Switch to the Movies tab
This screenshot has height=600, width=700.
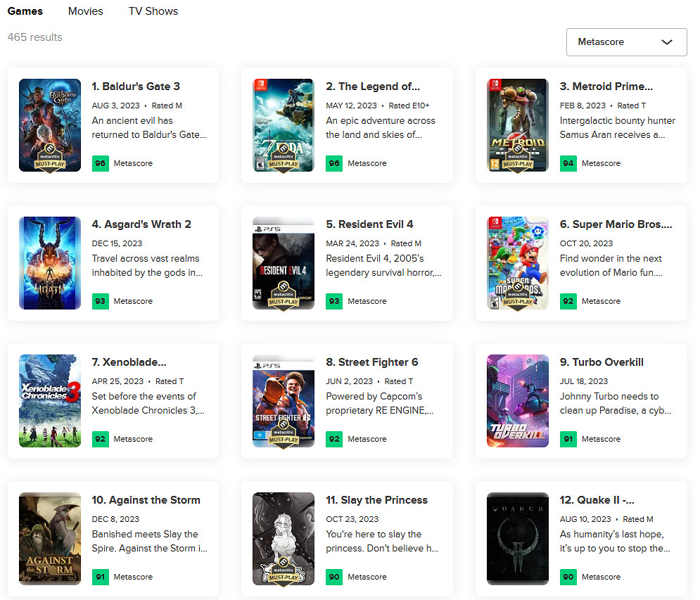pos(86,11)
